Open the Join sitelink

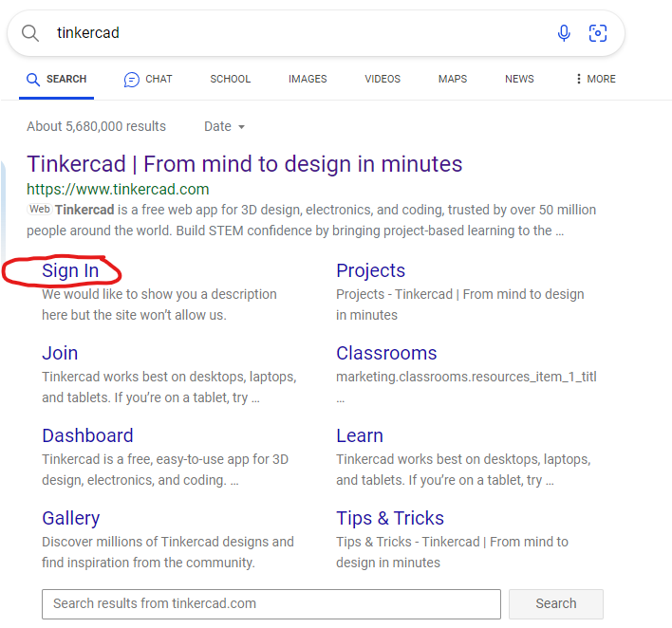[x=60, y=354]
